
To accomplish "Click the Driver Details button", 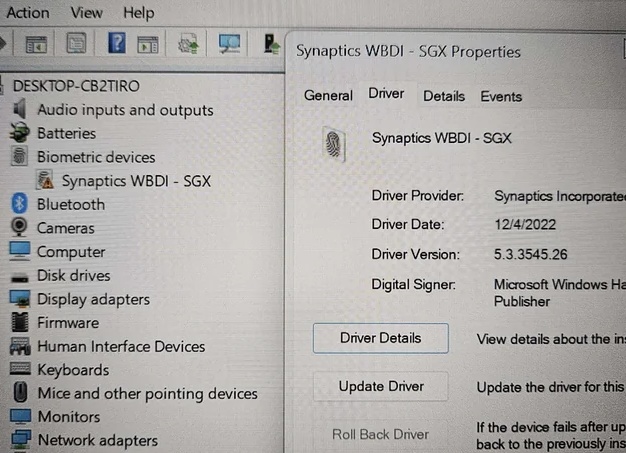I will coord(380,338).
